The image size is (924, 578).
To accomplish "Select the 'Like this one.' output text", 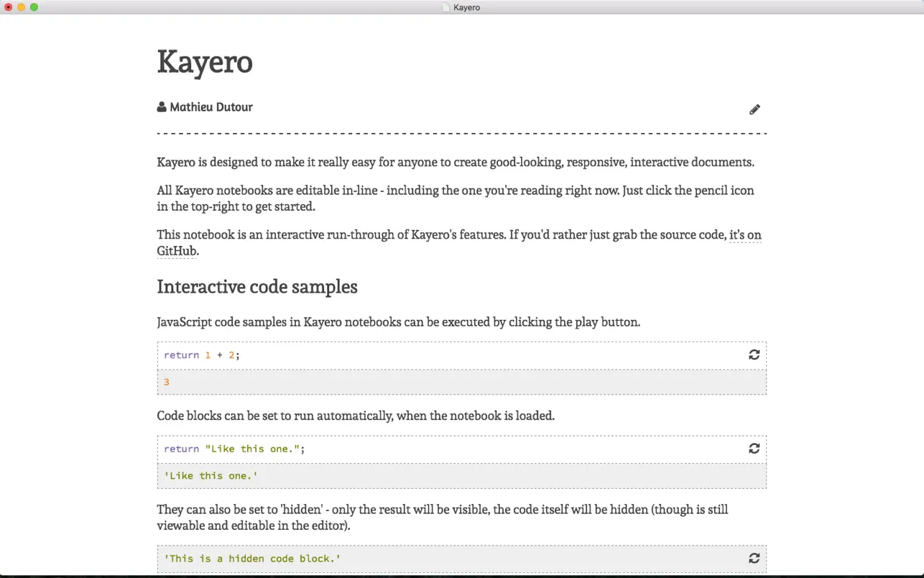I will click(x=211, y=475).
